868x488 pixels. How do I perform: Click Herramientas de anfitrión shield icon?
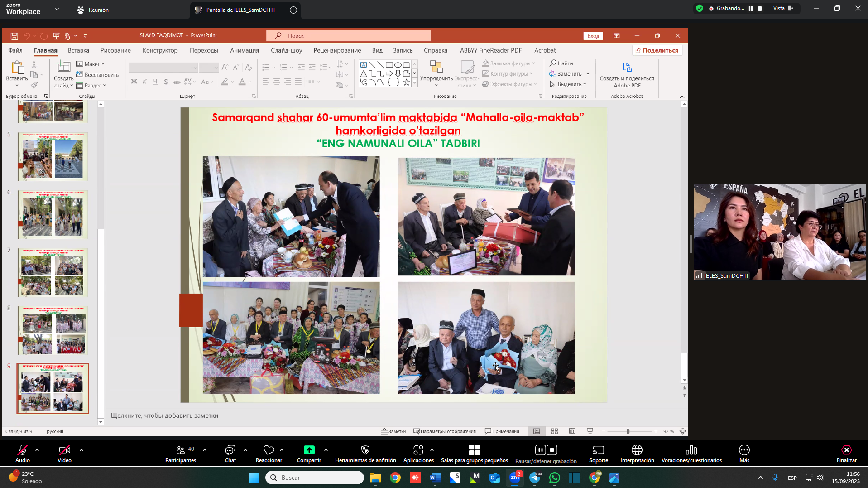coord(365,450)
